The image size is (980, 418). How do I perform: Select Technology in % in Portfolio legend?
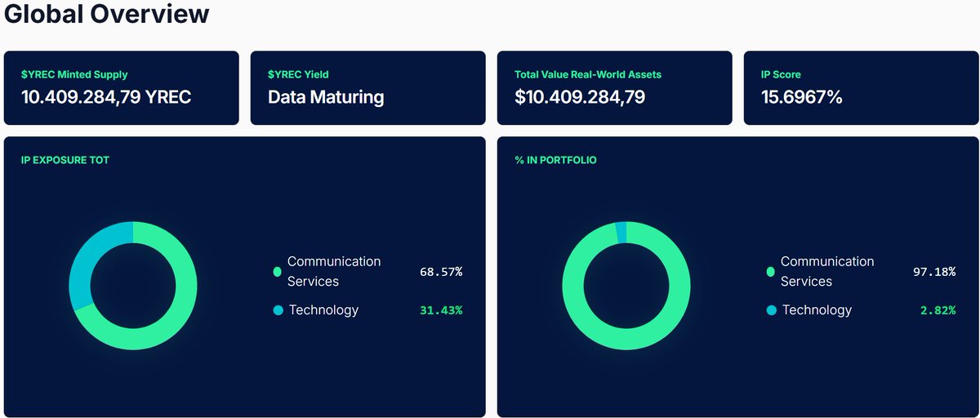817,310
